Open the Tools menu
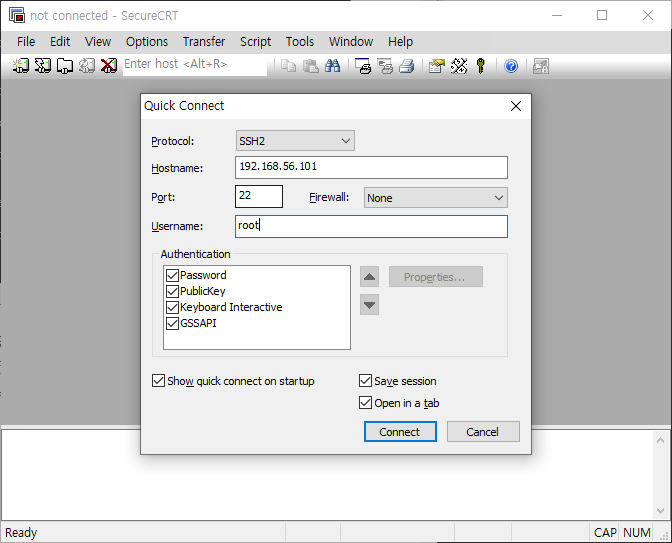Viewport: 672px width, 543px height. tap(300, 42)
